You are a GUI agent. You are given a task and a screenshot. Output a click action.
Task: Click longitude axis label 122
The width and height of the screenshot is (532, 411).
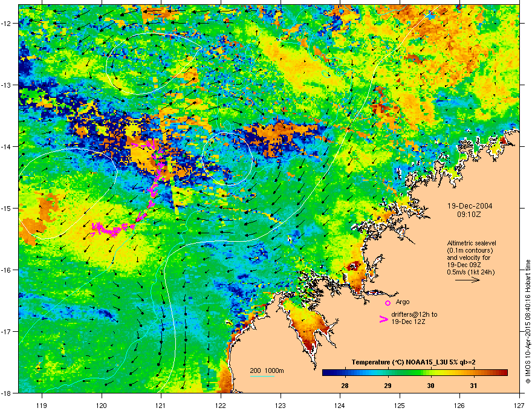point(221,405)
